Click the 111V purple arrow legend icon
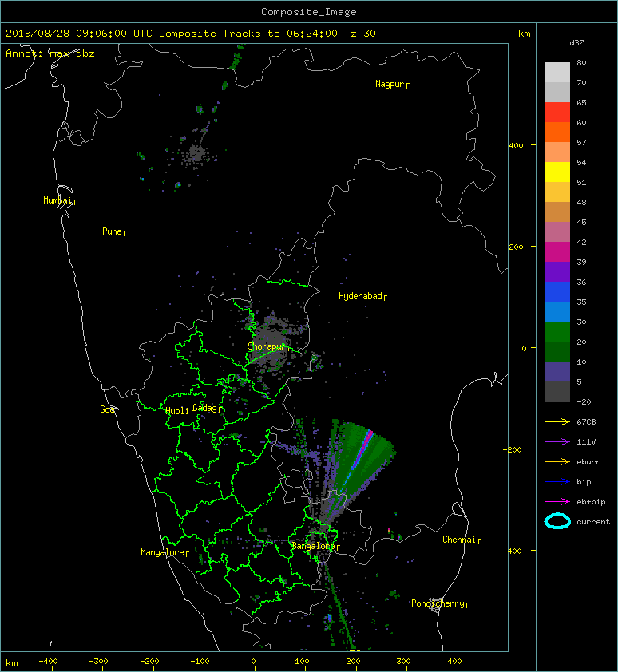The height and width of the screenshot is (672, 618). 557,441
